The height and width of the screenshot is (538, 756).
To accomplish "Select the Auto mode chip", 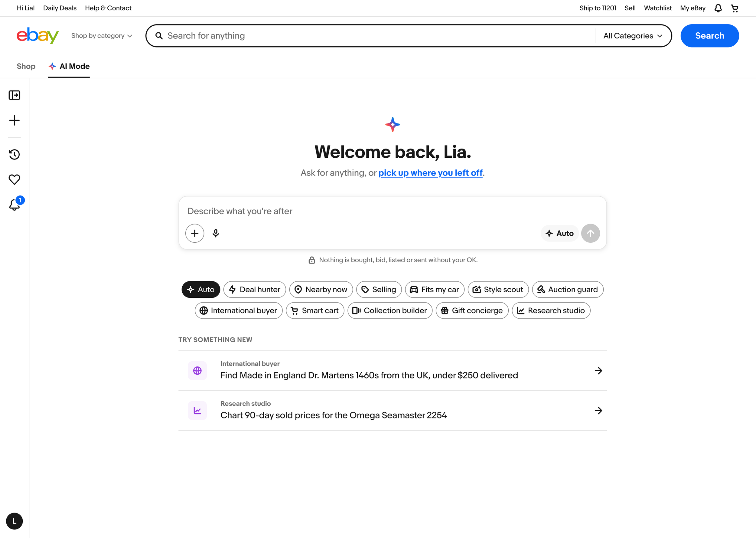I will coord(200,290).
